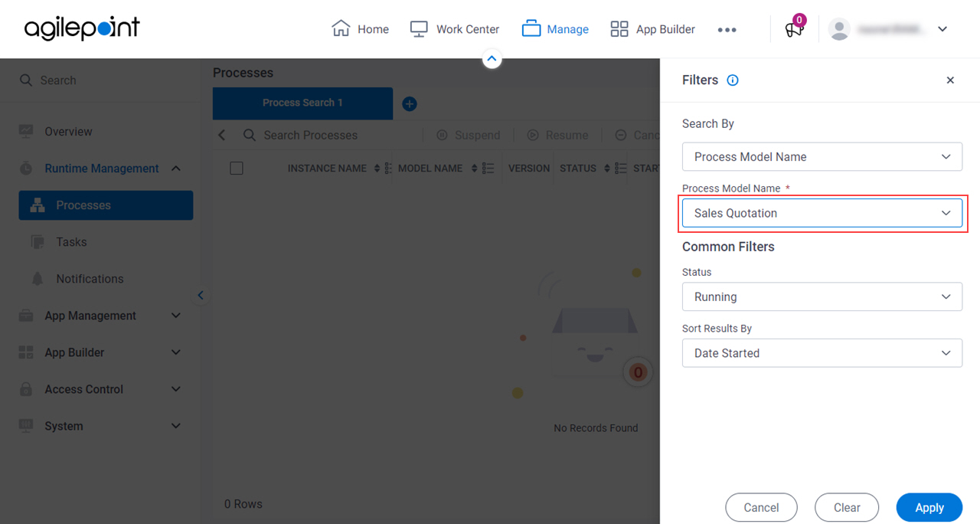Click the Access Control lock icon
The image size is (980, 524).
[26, 389]
